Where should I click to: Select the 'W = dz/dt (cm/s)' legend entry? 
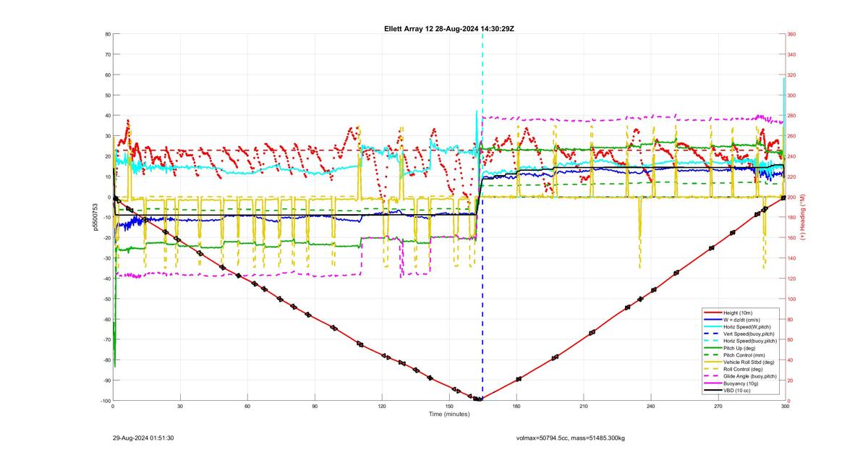(x=742, y=320)
